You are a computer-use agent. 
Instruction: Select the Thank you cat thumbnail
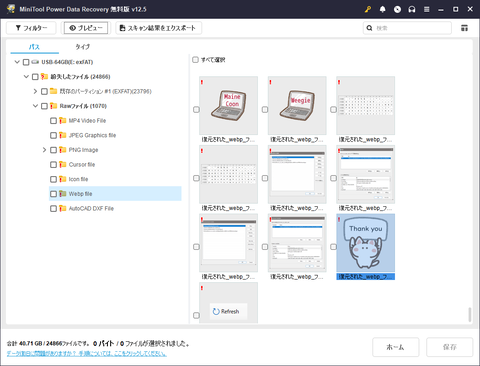tap(365, 243)
